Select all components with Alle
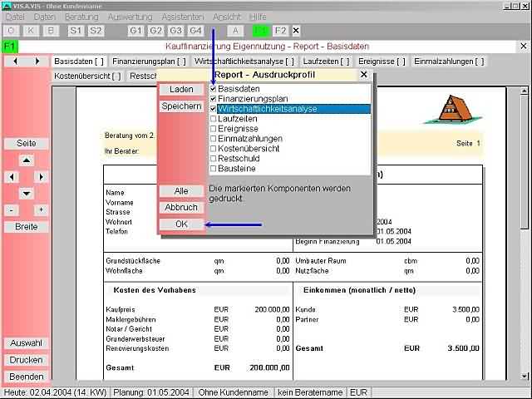The height and width of the screenshot is (399, 532). pyautogui.click(x=181, y=191)
